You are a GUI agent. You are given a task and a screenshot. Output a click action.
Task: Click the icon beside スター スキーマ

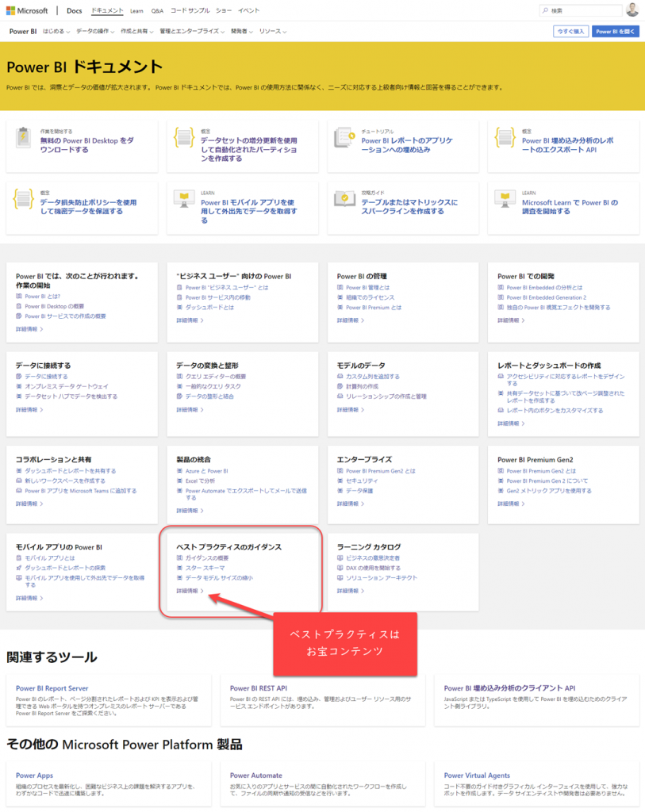coord(179,568)
